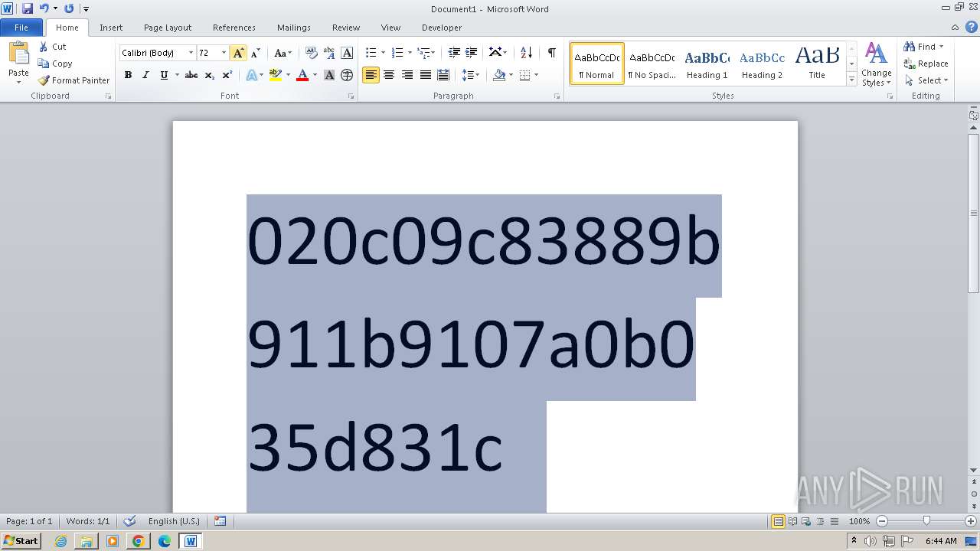Toggle Bold formatting
The image size is (980, 551).
[x=128, y=75]
